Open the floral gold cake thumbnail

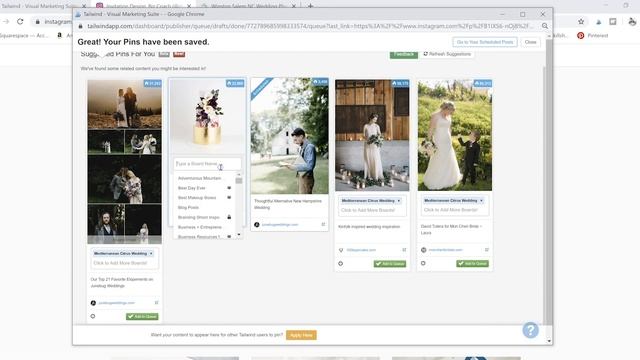[207, 116]
